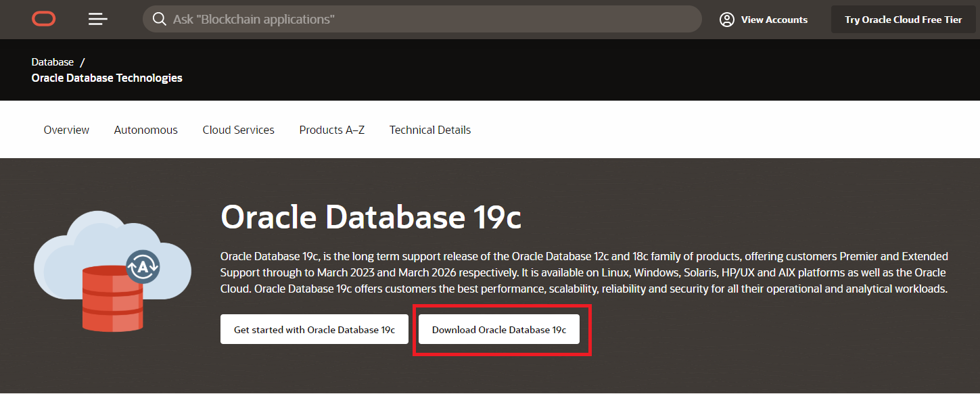The width and height of the screenshot is (980, 394).
Task: Click the search magnifier icon
Action: 160,19
